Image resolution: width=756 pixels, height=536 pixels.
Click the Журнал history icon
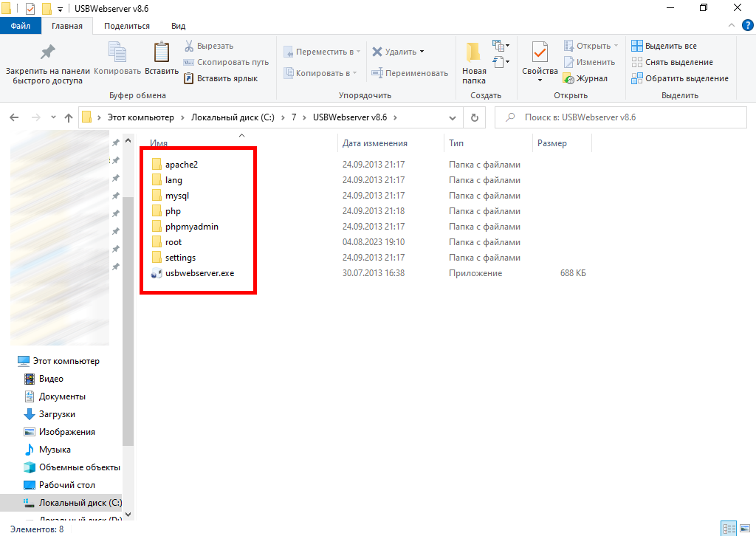pyautogui.click(x=568, y=78)
